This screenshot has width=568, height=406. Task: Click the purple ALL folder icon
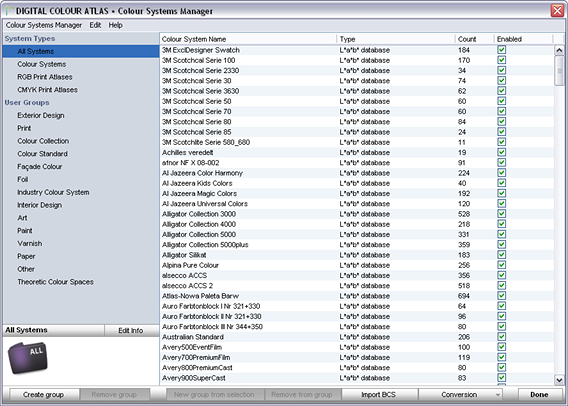28,358
